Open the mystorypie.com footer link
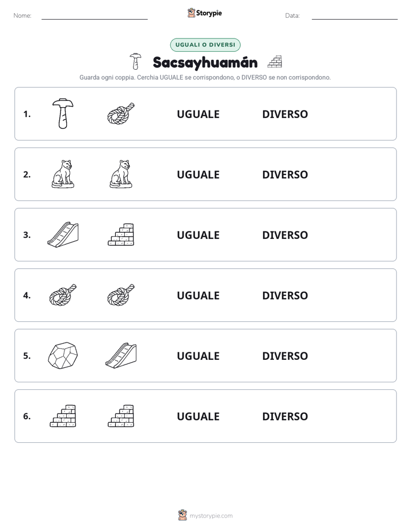 coord(205,515)
